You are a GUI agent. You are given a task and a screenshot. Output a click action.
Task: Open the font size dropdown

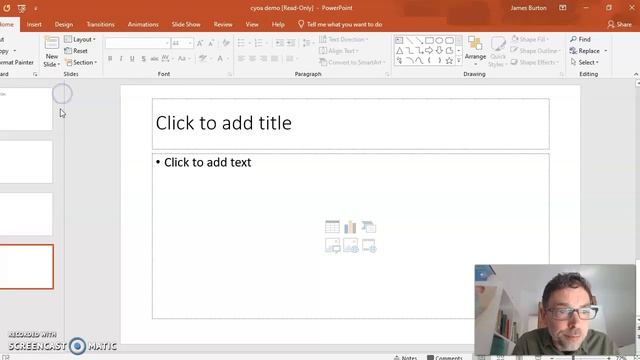190,43
